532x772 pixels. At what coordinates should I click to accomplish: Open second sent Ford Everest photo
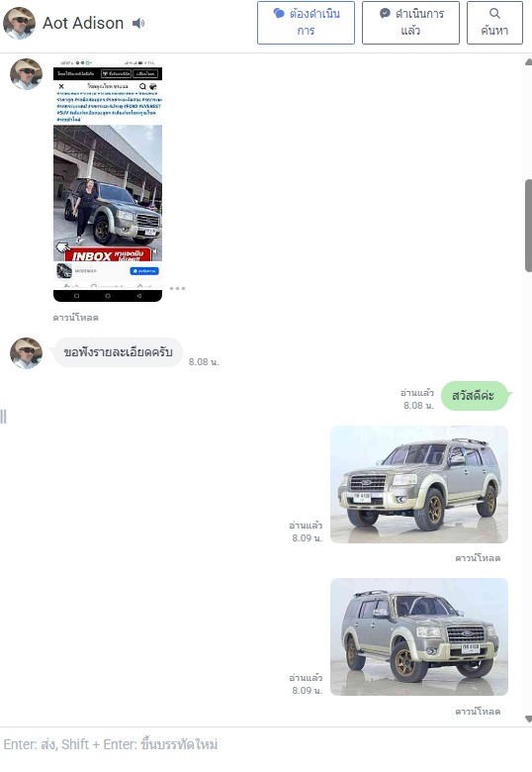point(419,636)
